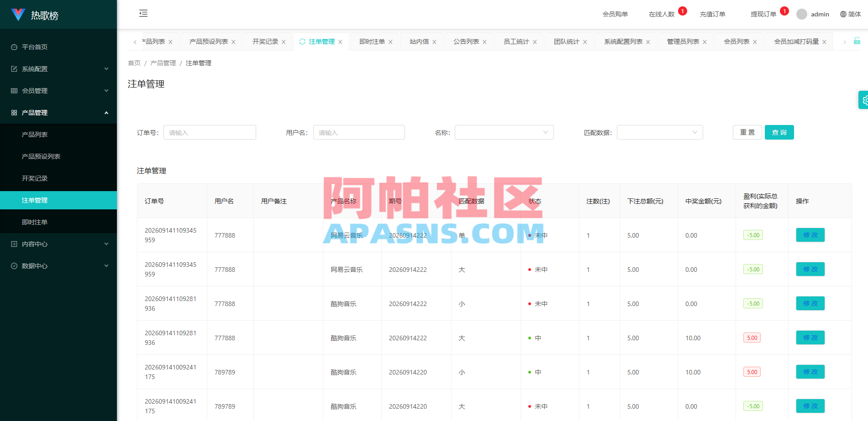Click 修改 for the 网易云音乐 单 row
The height and width of the screenshot is (421, 868).
point(810,235)
